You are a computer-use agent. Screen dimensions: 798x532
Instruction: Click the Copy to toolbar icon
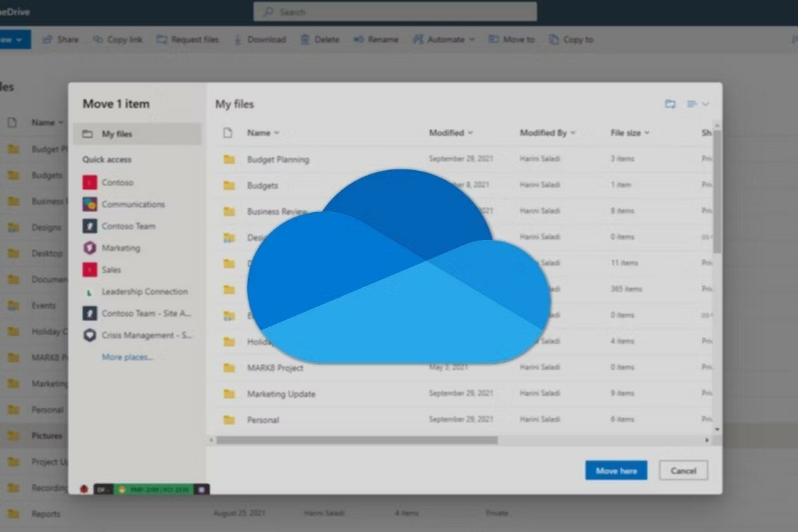[553, 39]
